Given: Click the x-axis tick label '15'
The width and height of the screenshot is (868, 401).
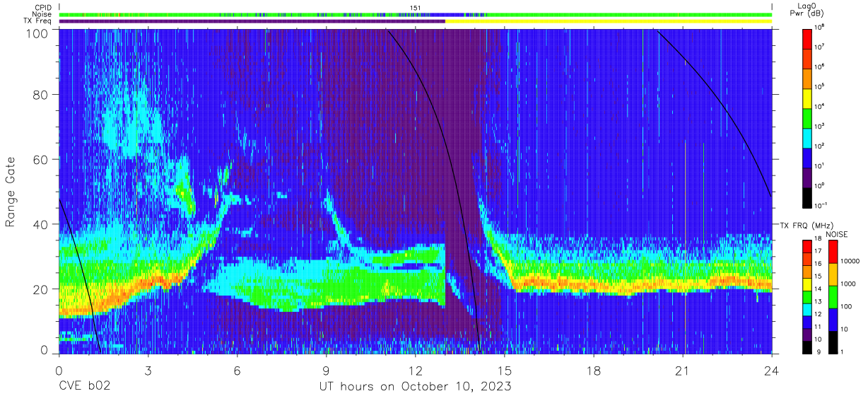Looking at the screenshot, I should pyautogui.click(x=504, y=370).
